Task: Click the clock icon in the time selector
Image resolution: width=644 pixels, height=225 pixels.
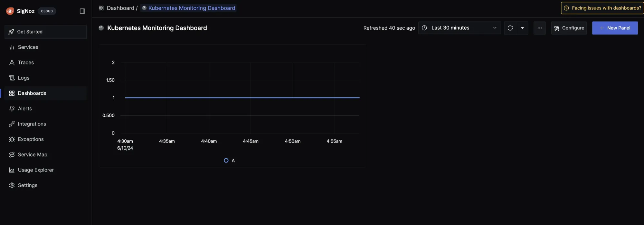Action: [x=424, y=28]
